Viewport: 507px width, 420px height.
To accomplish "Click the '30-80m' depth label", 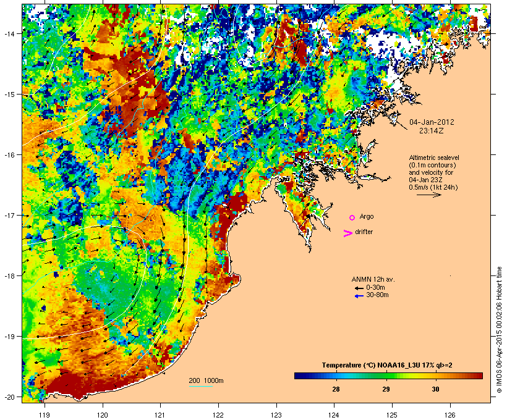I will tap(377, 295).
